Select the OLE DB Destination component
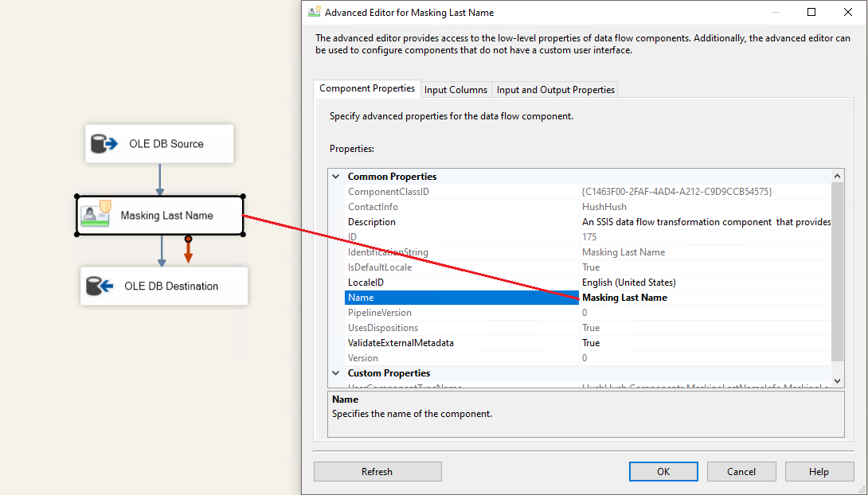 pyautogui.click(x=164, y=286)
